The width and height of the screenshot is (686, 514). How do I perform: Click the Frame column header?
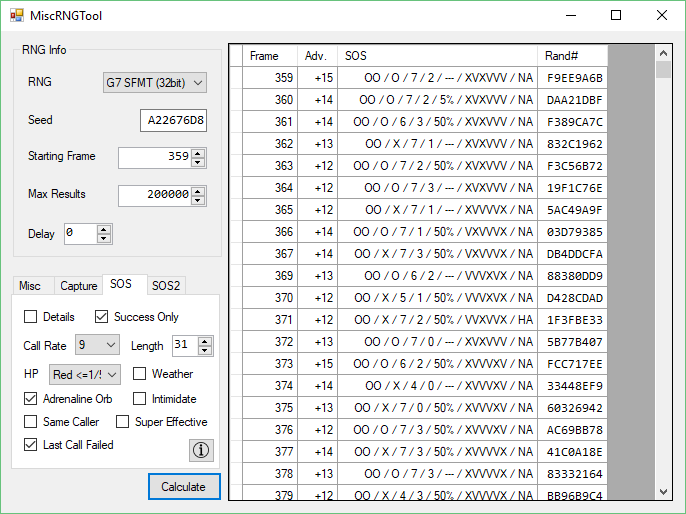click(270, 56)
